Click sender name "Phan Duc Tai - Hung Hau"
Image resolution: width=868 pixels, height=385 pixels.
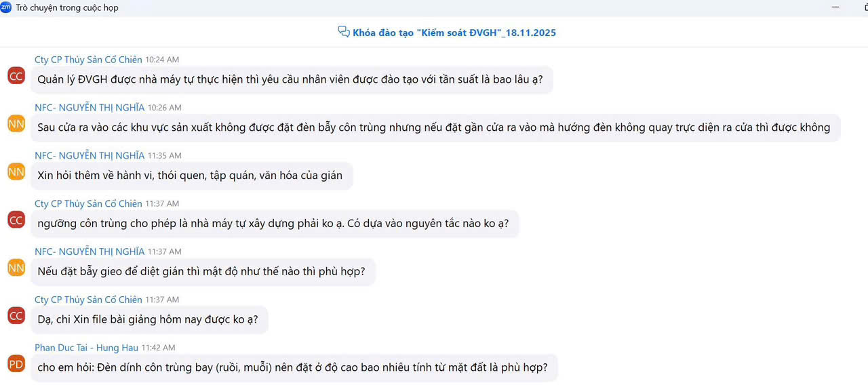pos(86,348)
